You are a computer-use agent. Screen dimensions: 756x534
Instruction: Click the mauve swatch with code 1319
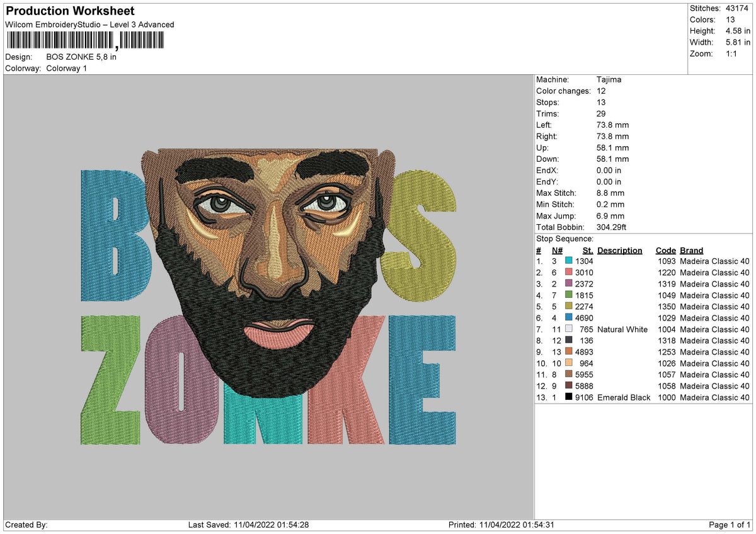pos(569,284)
